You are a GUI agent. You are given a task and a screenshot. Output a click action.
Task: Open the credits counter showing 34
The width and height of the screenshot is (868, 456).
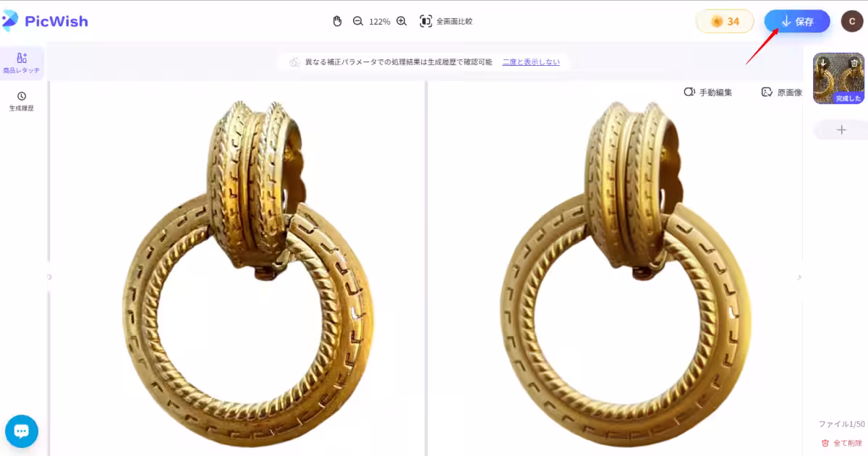tap(725, 21)
